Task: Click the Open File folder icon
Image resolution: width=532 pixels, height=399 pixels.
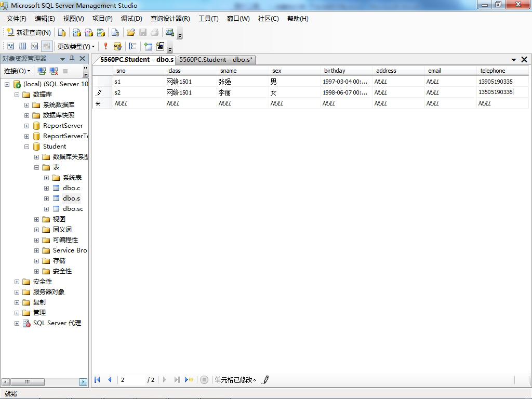Action: [x=130, y=32]
